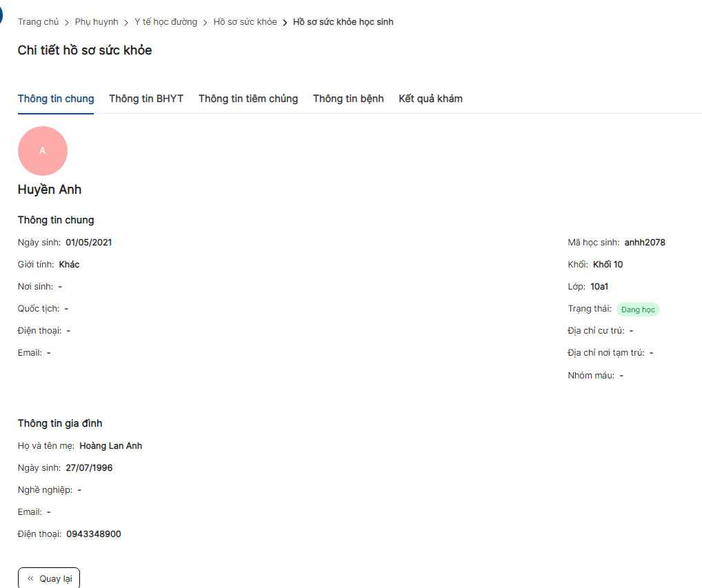Click the Quốc tịch label
Viewport: 702px width, 588px height.
coord(39,309)
